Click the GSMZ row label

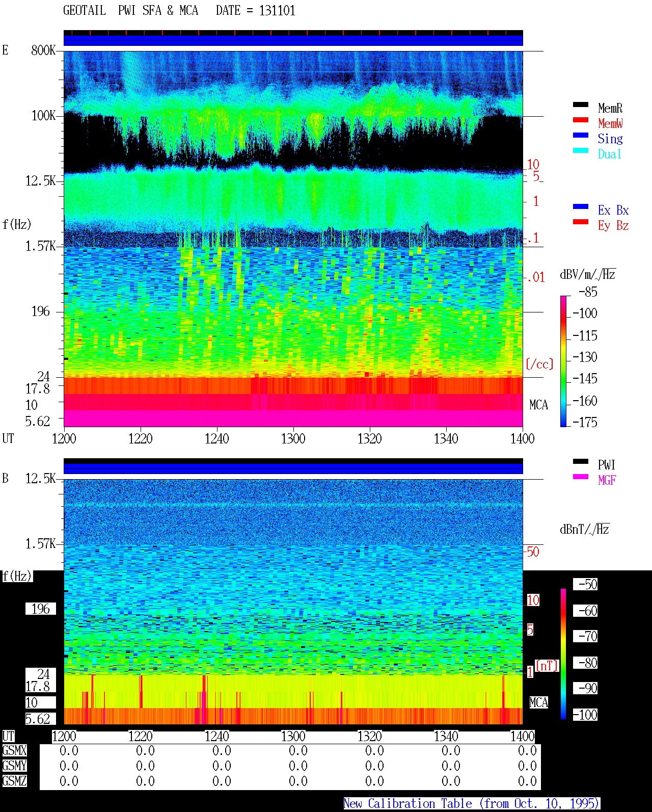click(14, 781)
